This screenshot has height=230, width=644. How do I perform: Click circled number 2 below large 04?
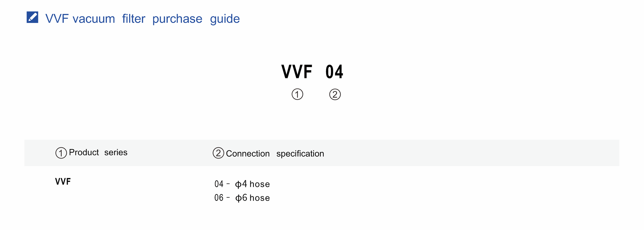[335, 94]
